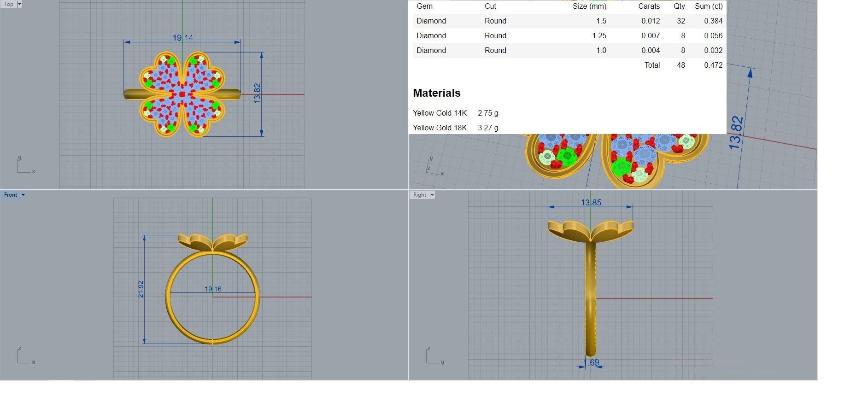Click the 19.14 width dimension in Top view
Viewport: 868px width, 414px height.
[x=182, y=38]
